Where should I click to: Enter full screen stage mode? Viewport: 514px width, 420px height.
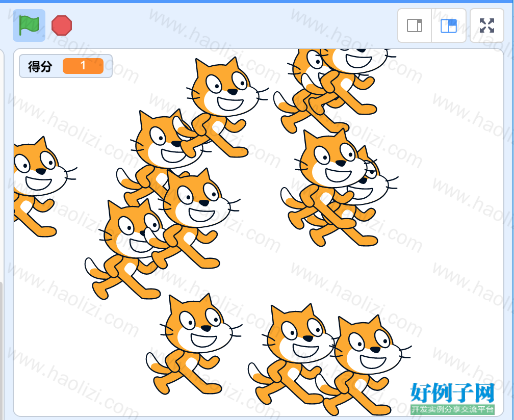(487, 25)
